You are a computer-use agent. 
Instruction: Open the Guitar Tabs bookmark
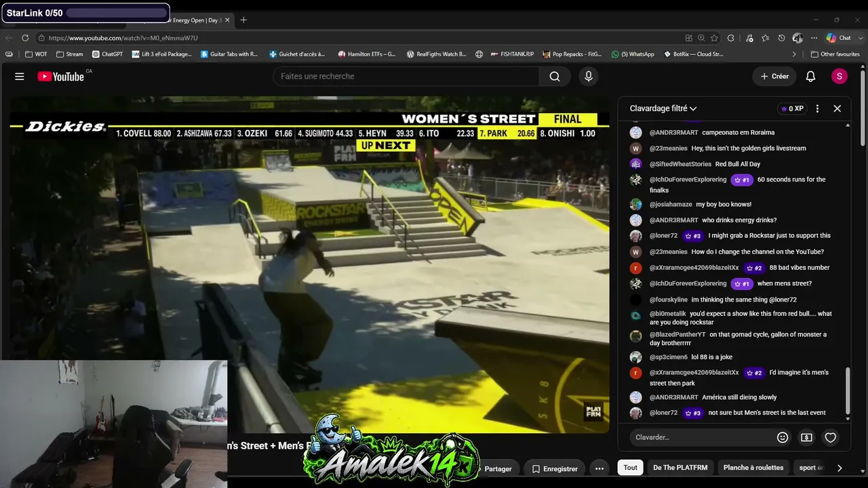229,54
